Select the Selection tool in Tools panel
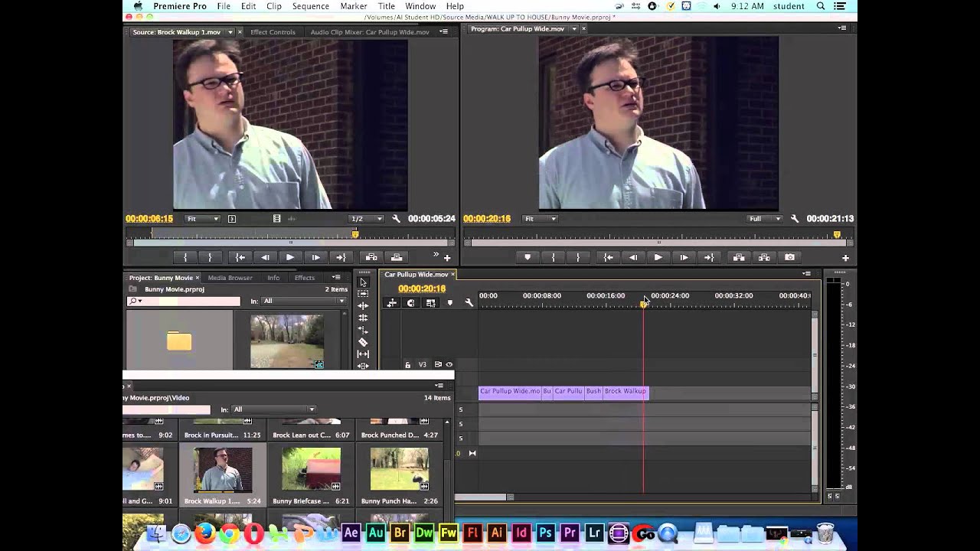This screenshot has width=980, height=551. coord(363,282)
